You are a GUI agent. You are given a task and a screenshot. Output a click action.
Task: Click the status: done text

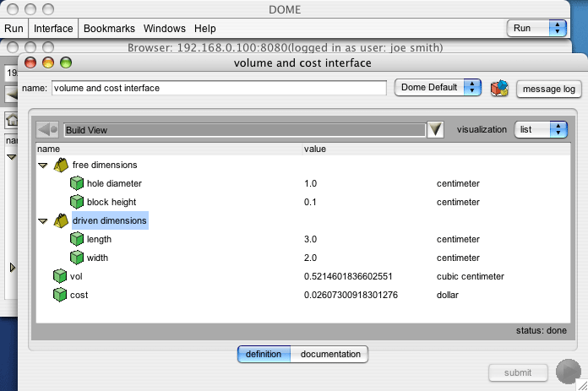[542, 330]
